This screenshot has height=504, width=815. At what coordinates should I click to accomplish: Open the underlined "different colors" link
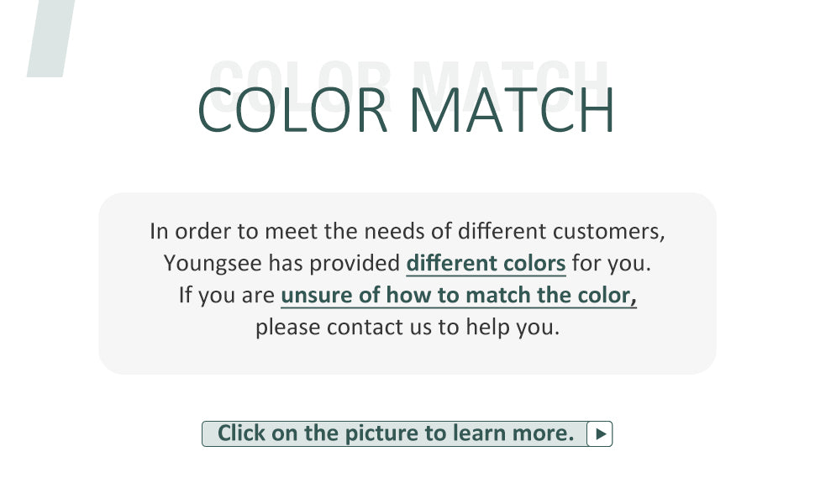point(486,264)
